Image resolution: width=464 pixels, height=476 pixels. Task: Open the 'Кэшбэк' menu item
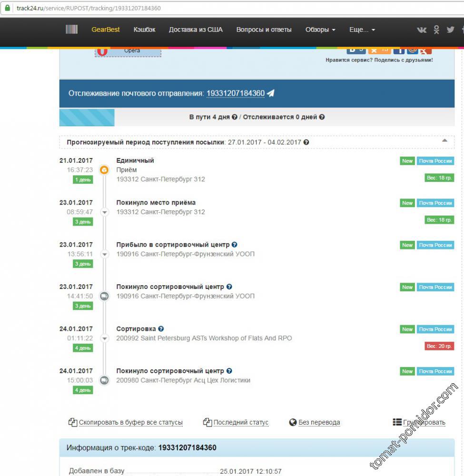(145, 30)
